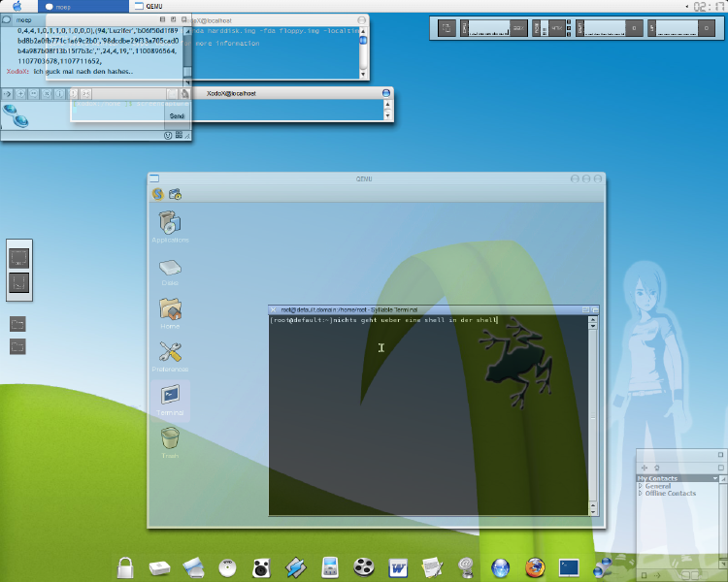Click the moep chat window speech bubble icon
Image resolution: width=728 pixels, height=582 pixels.
coord(7,20)
